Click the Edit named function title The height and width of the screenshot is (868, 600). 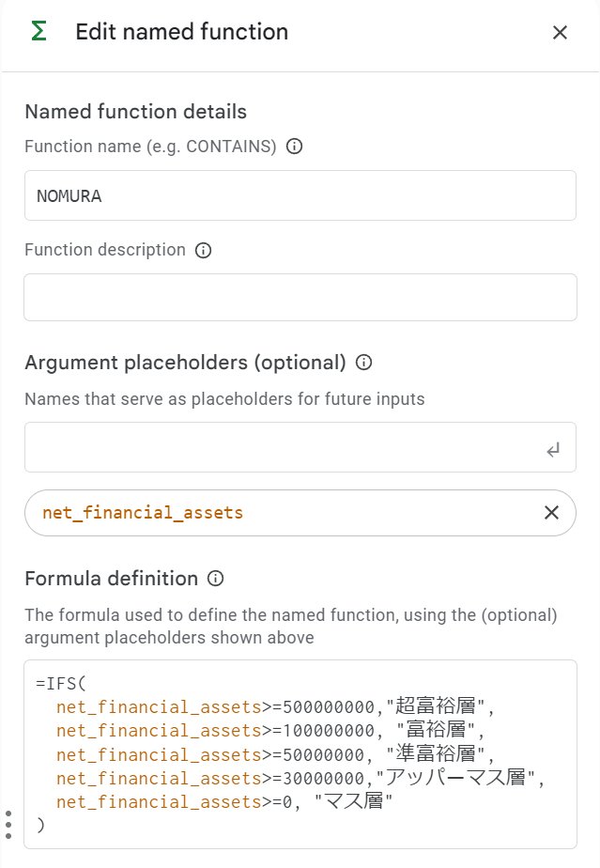[181, 33]
